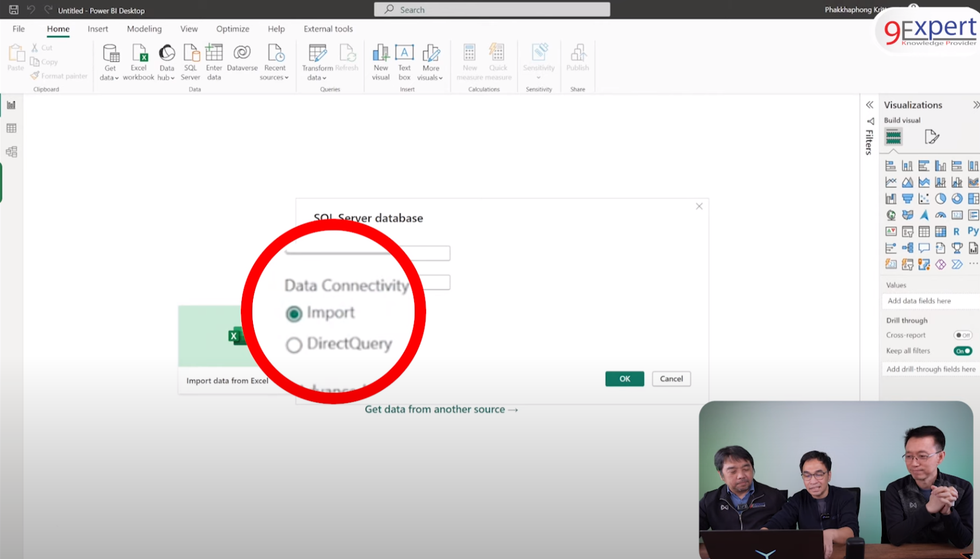
Task: Select the Excel workbook icon in ribbon
Action: click(x=138, y=59)
